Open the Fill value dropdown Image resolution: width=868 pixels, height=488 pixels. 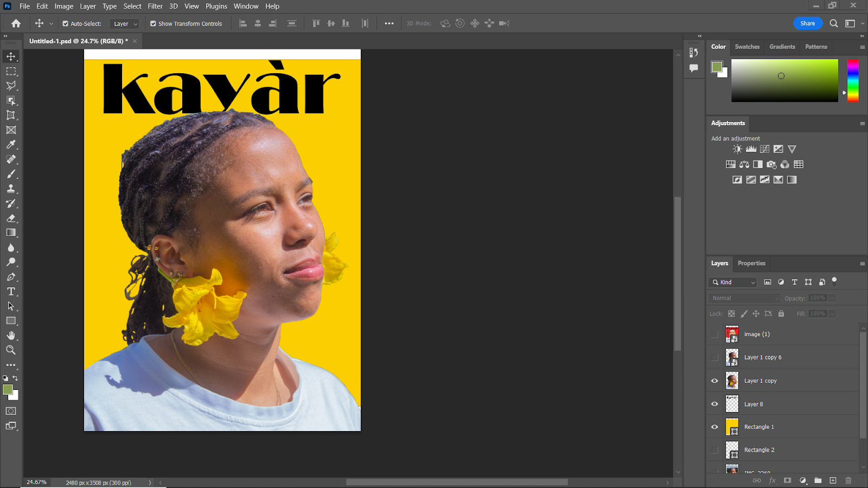pyautogui.click(x=832, y=313)
